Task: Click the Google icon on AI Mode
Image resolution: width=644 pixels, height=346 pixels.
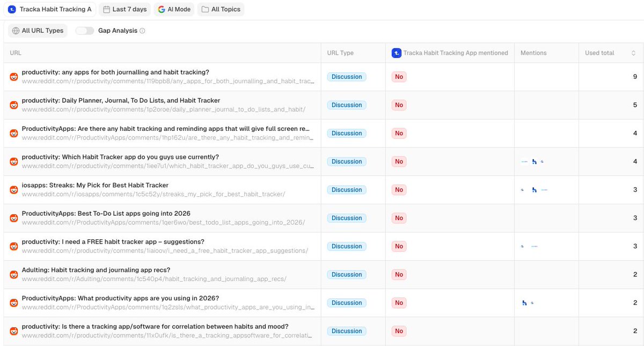Action: [162, 9]
